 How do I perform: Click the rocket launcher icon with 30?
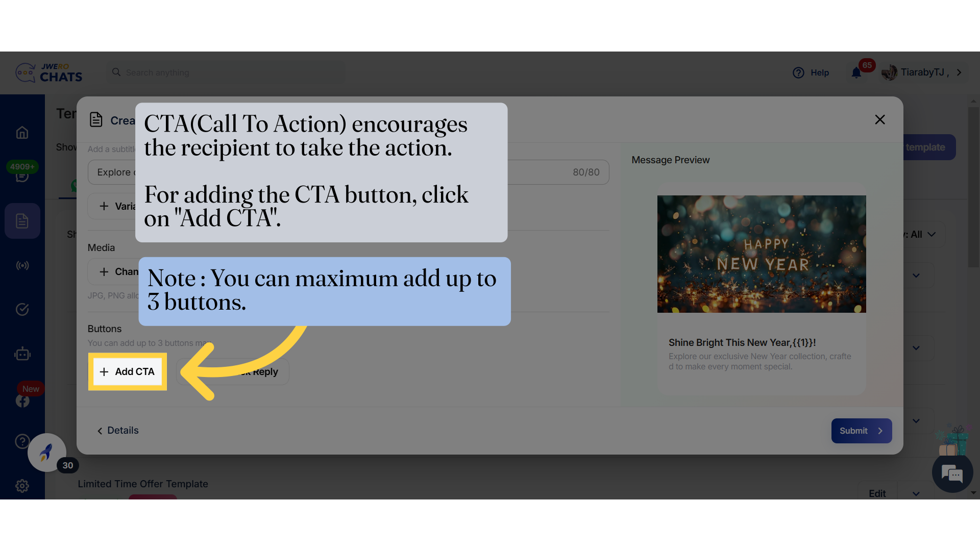[x=46, y=452]
